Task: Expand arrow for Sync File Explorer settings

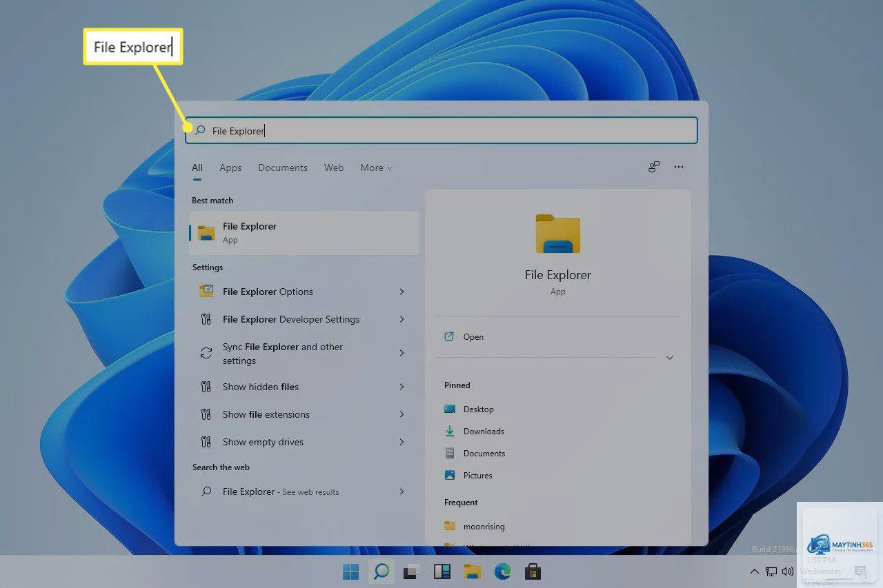Action: [401, 353]
